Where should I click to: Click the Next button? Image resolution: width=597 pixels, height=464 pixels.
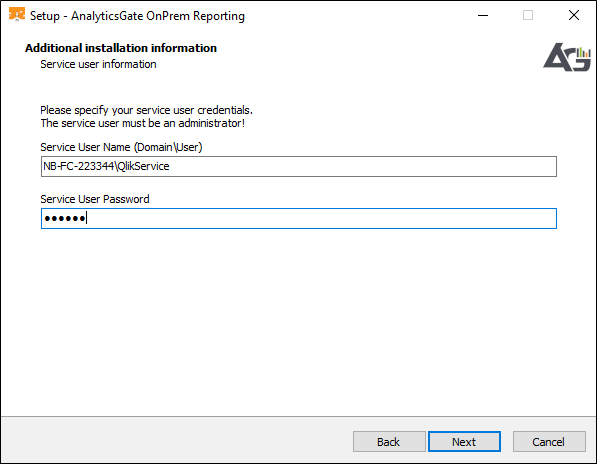(464, 442)
